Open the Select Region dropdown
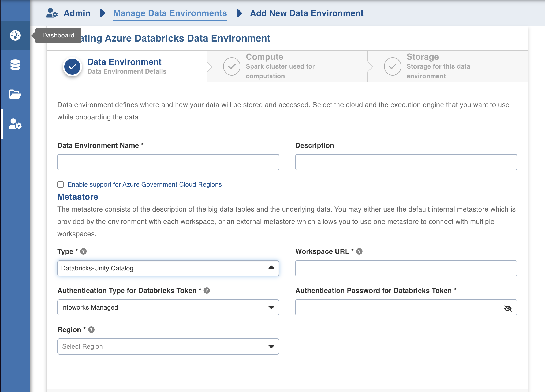Viewport: 545px width, 392px height. click(168, 346)
